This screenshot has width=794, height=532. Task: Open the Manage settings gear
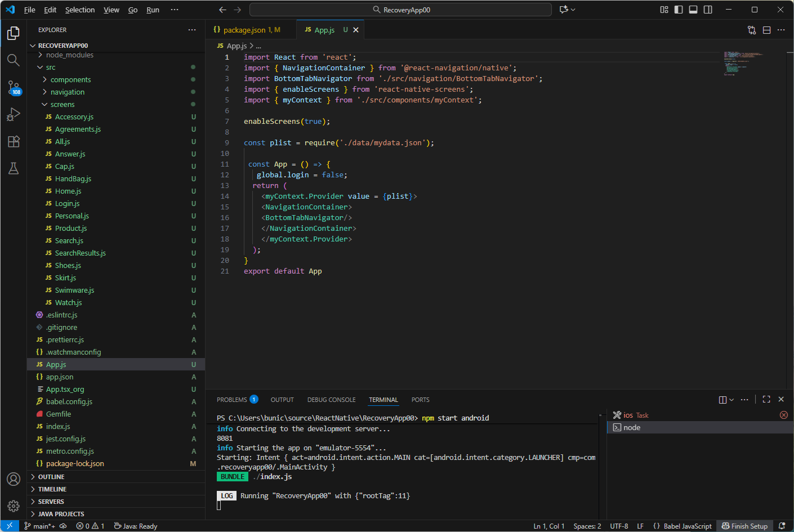click(x=14, y=506)
